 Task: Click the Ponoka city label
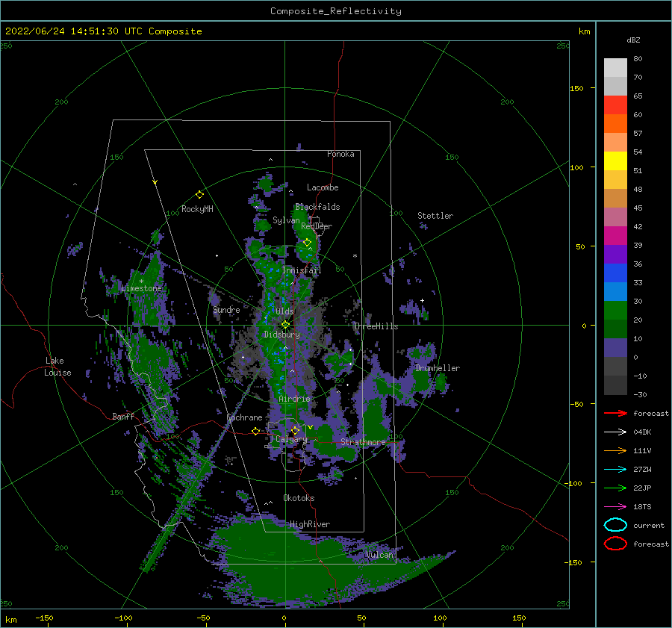point(340,154)
